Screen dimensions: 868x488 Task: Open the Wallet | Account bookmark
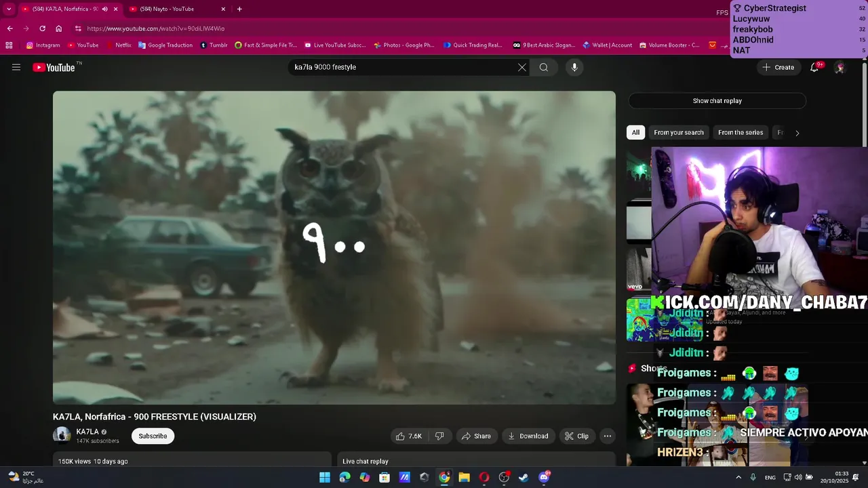[607, 45]
